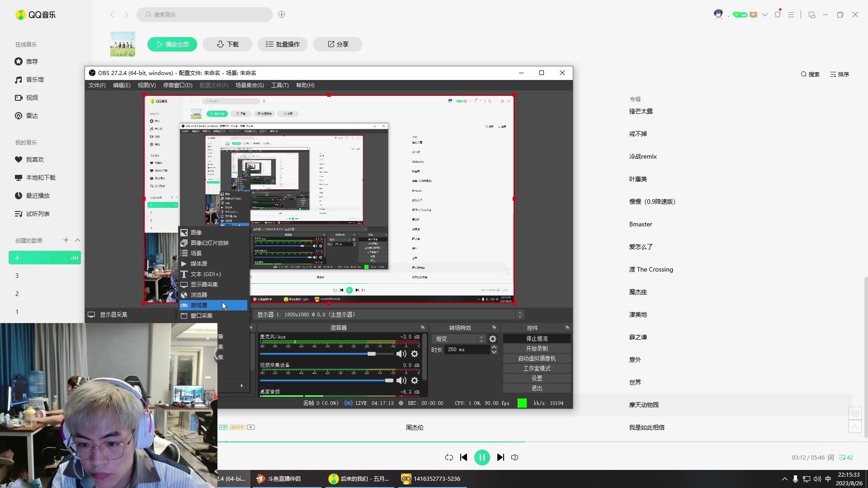
Task: Mute the 麦克风/Aux channel
Action: [401, 354]
